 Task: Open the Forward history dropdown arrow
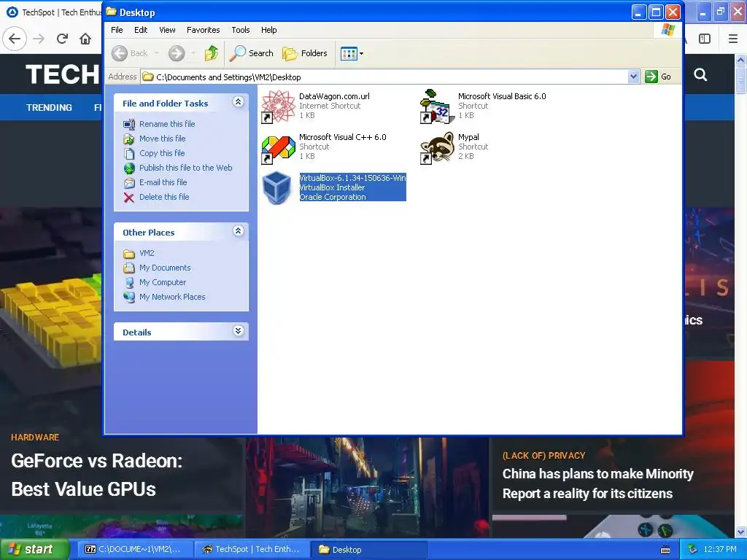(x=193, y=53)
